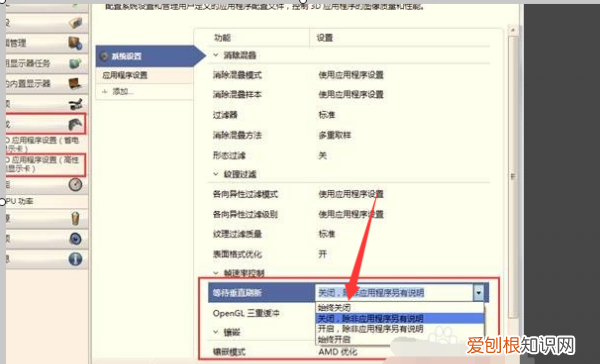Click the 镶嵌模式 value AMD 优化
The width and height of the screenshot is (600, 364).
(338, 352)
